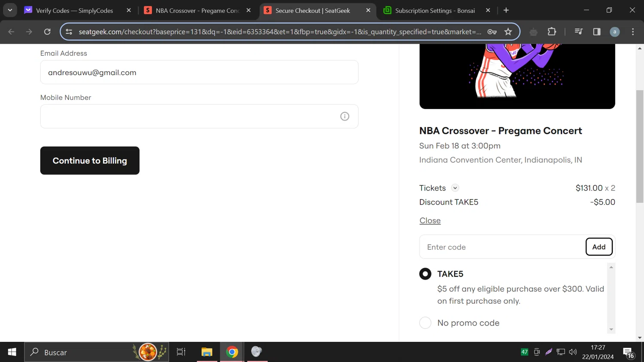Click the camera tray icon

pyautogui.click(x=537, y=352)
